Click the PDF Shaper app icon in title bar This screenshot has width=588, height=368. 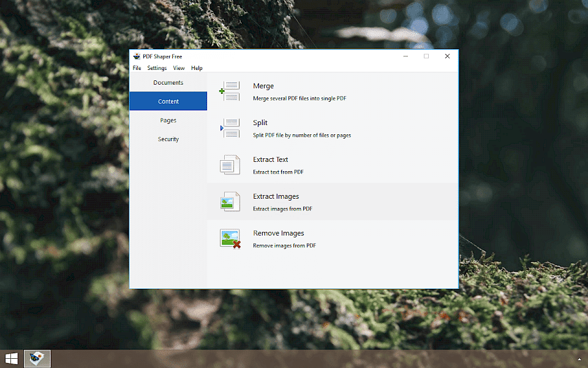click(x=137, y=56)
